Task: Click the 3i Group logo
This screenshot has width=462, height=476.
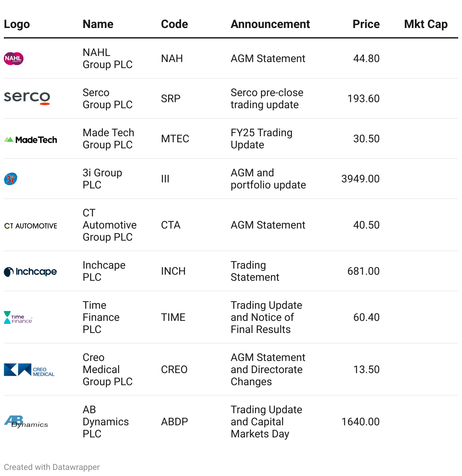Action: 11,179
